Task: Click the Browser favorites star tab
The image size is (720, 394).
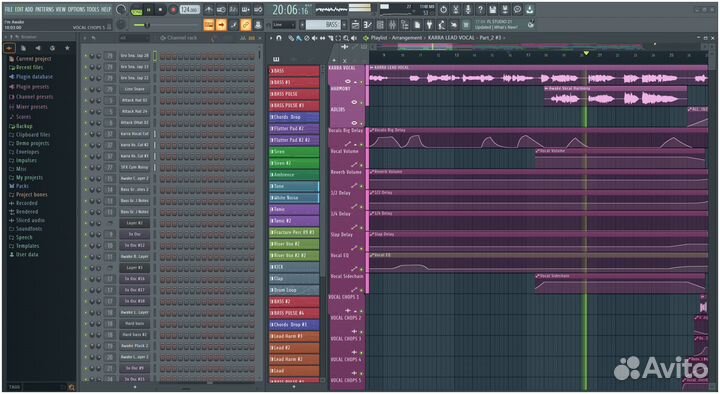Action: point(67,48)
